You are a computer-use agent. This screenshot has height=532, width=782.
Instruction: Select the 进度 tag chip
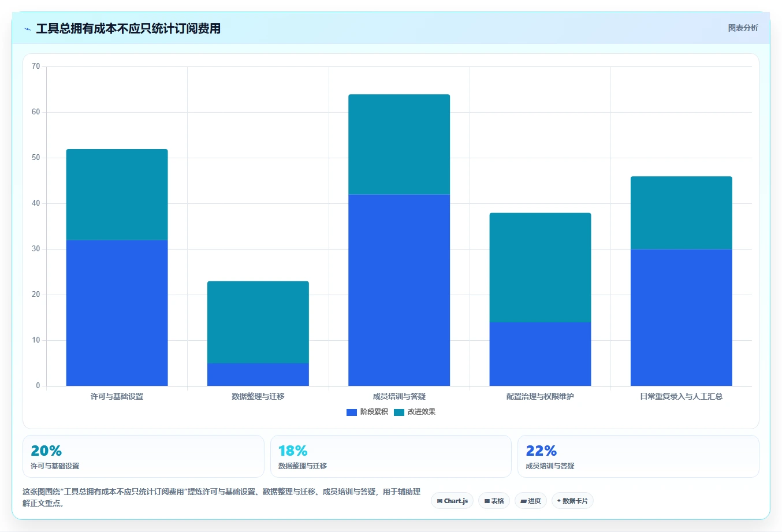click(x=531, y=501)
